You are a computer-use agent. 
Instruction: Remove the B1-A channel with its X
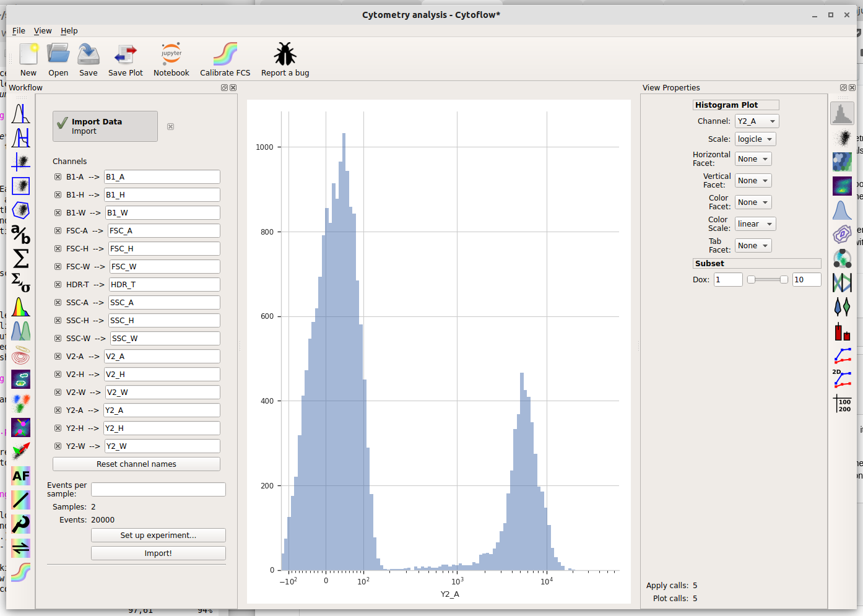click(58, 177)
